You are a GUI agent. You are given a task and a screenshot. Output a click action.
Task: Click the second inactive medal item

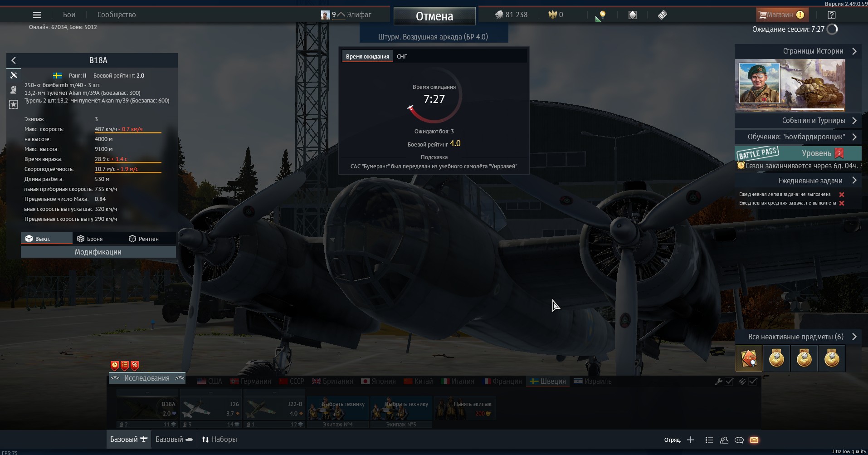coord(776,358)
